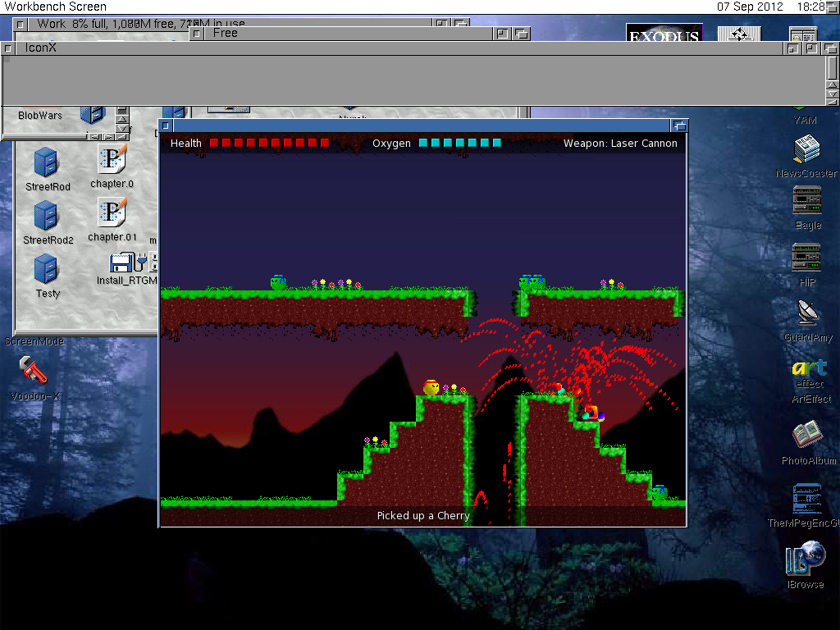Launch the TheMPegEncGUI icon
The image size is (840, 630).
tap(807, 498)
